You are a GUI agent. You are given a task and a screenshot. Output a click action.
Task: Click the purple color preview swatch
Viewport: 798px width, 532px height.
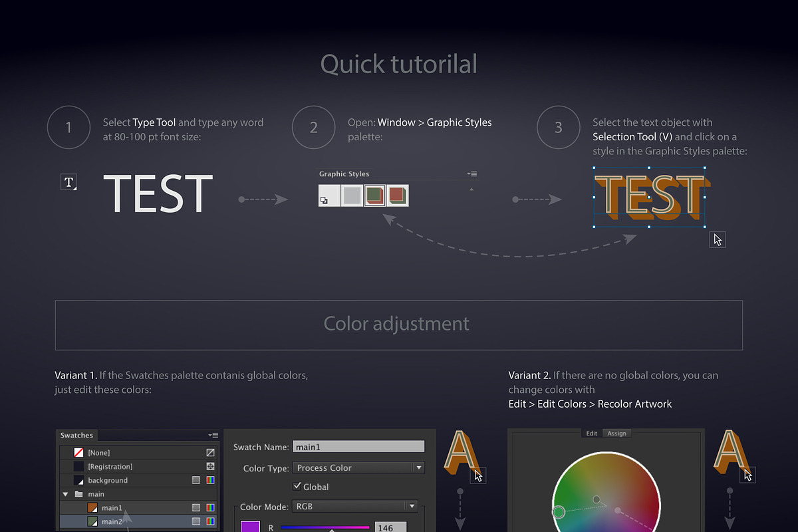tap(250, 526)
